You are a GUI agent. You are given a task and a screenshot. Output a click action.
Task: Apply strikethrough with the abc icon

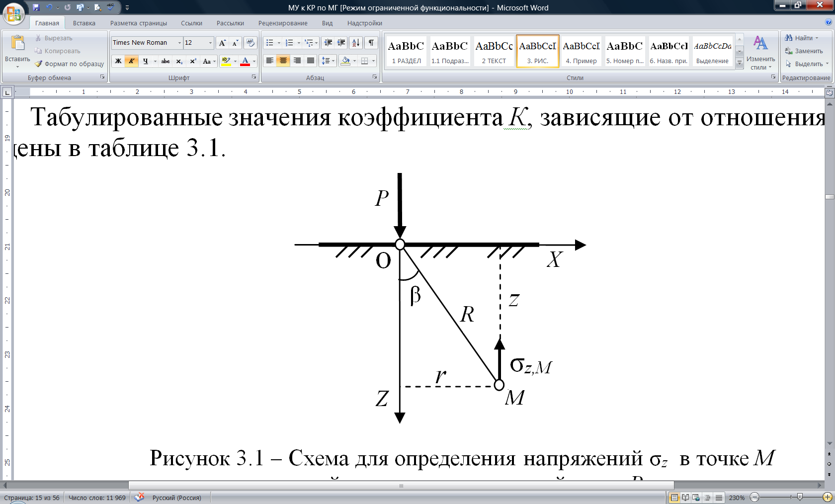(166, 61)
